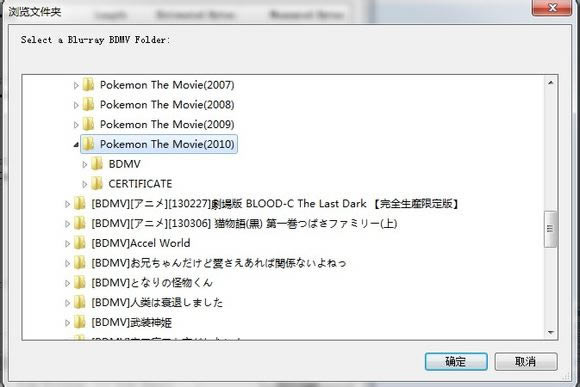The image size is (580, 387).
Task: Select Pokemon The Movie(2009) name
Action: [x=167, y=124]
